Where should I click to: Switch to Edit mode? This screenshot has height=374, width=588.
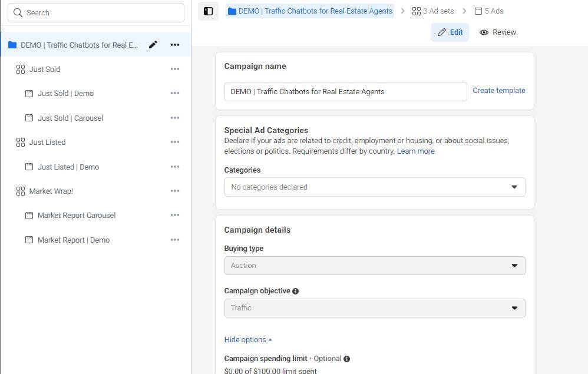tap(450, 32)
